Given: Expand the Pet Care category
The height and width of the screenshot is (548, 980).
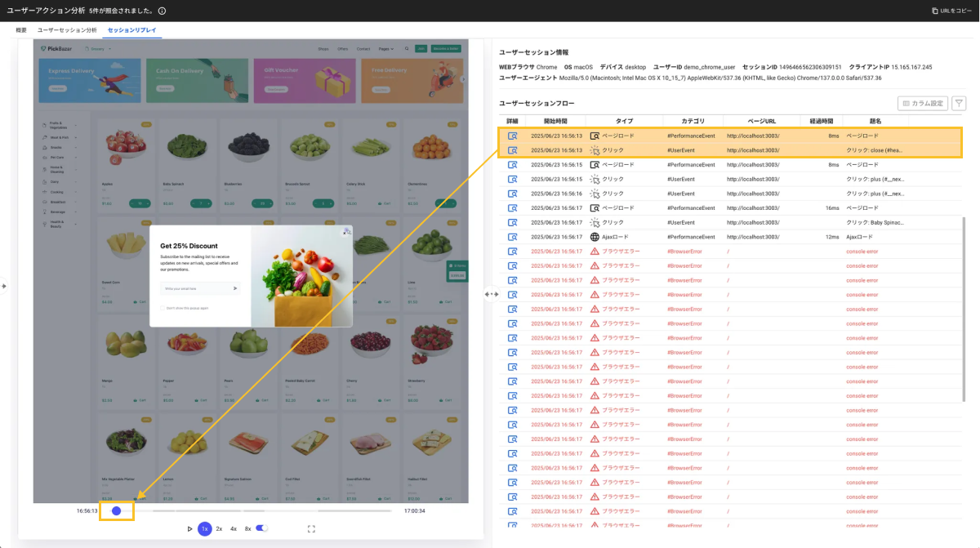Looking at the screenshot, I should coord(60,157).
